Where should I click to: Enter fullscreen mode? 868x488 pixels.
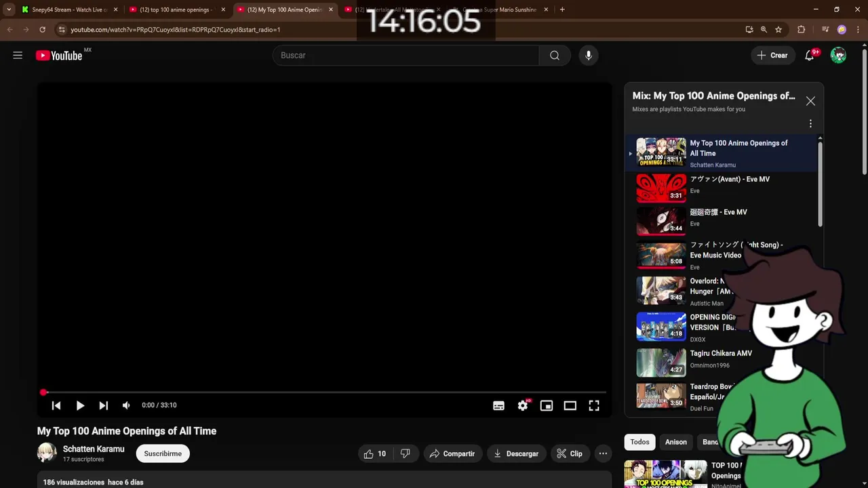(x=594, y=405)
